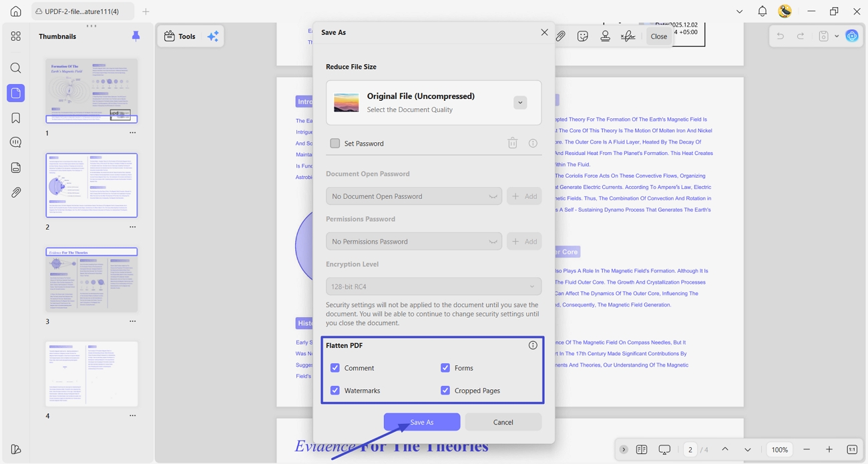Open the form fields panel icon in sidebar
The width and height of the screenshot is (868, 464).
pos(16,168)
